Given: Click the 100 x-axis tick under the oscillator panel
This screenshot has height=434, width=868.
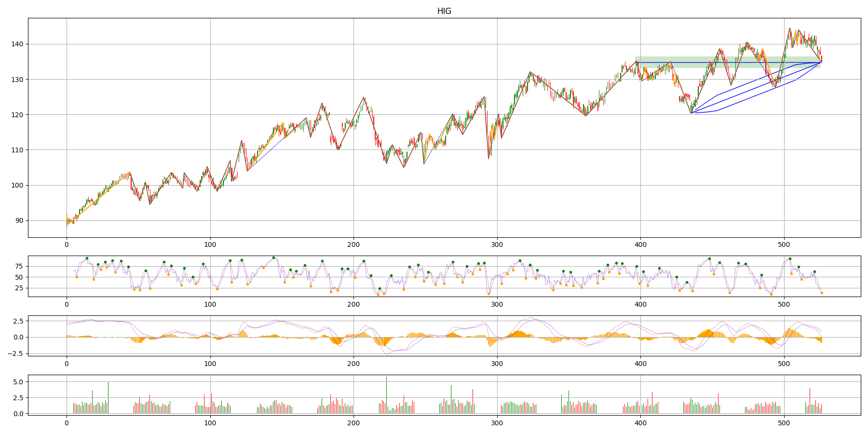Looking at the screenshot, I should (210, 304).
